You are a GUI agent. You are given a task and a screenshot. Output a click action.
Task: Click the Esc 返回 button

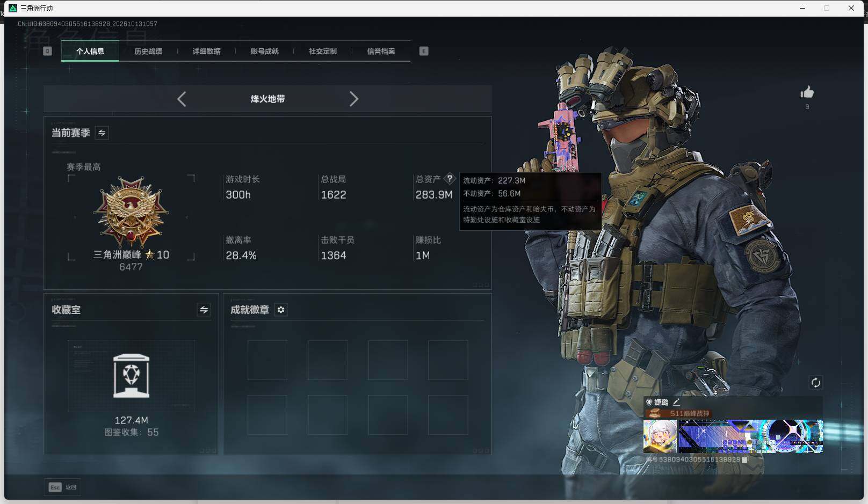click(62, 487)
